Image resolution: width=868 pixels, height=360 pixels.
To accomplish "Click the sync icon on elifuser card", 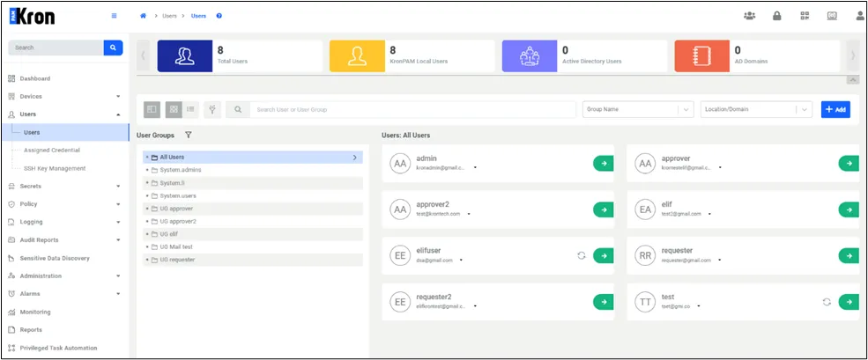I will (582, 256).
